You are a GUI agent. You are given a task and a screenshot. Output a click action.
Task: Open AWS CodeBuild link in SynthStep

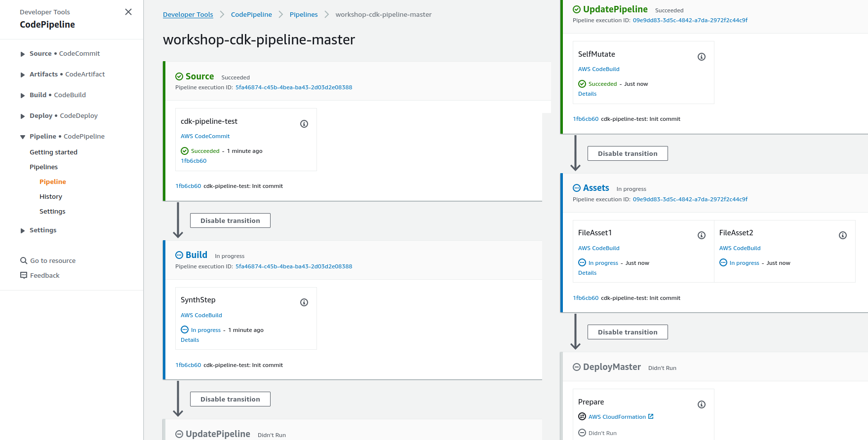click(x=201, y=315)
